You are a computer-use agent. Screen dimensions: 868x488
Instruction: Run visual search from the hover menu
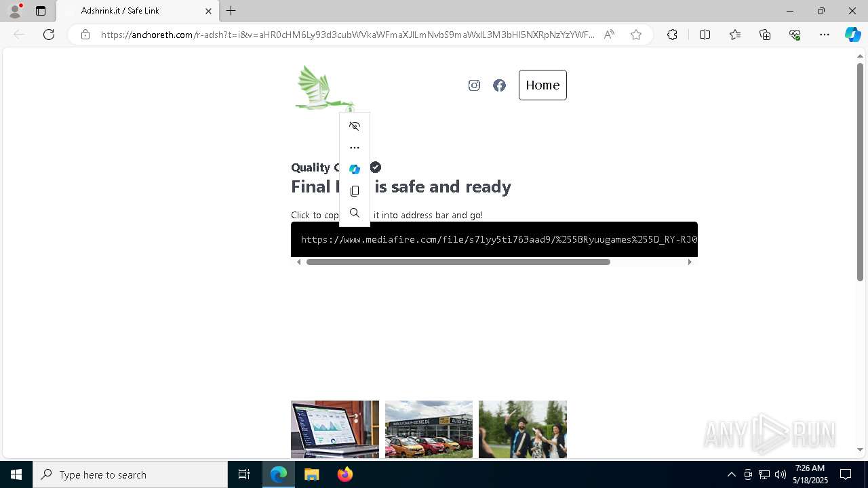pos(355,213)
